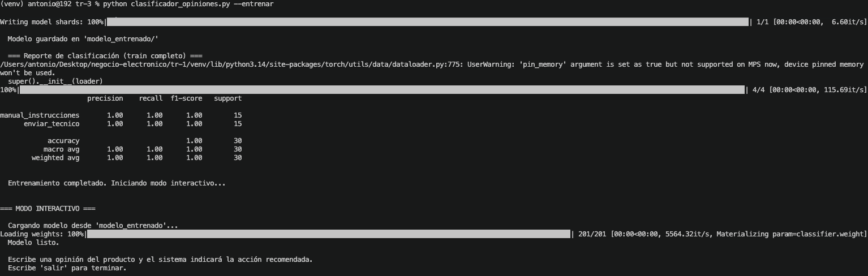The image size is (868, 276).
Task: Select the manual_instrucciones row label
Action: pos(40,115)
